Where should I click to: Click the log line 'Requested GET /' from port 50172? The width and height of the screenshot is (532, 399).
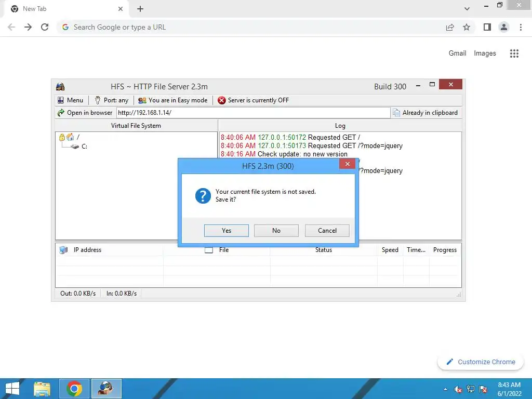[x=290, y=137]
